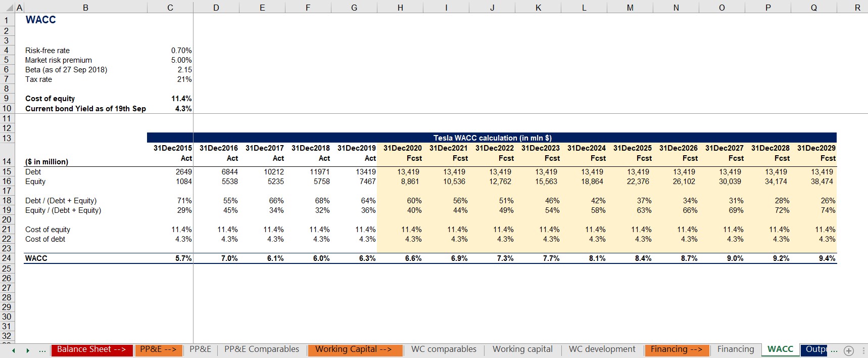The width and height of the screenshot is (868, 358).
Task: Select Current bond Yield value 4.3%
Action: tap(183, 109)
